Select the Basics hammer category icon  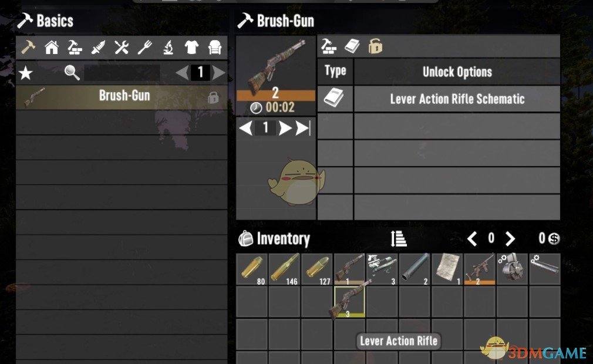(28, 47)
